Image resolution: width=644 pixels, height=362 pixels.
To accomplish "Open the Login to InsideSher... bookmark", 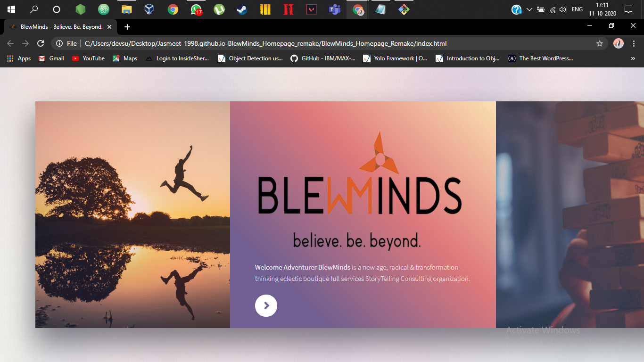I will [x=177, y=58].
